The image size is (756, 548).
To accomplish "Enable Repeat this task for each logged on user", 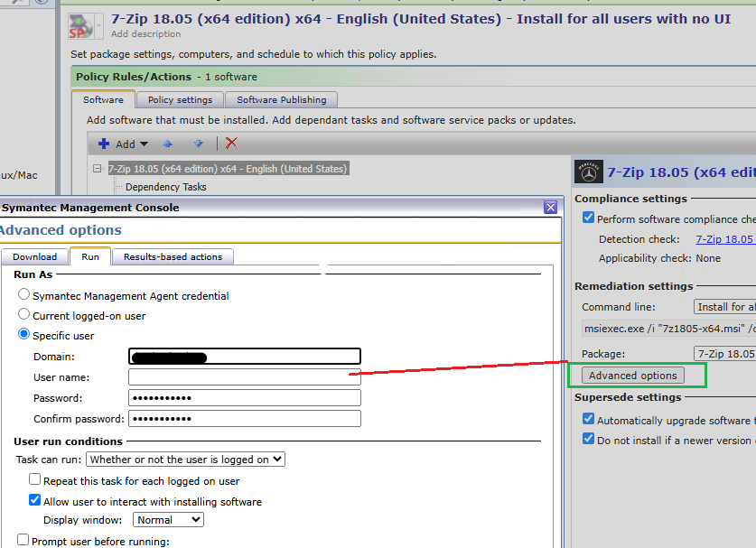I will point(35,480).
